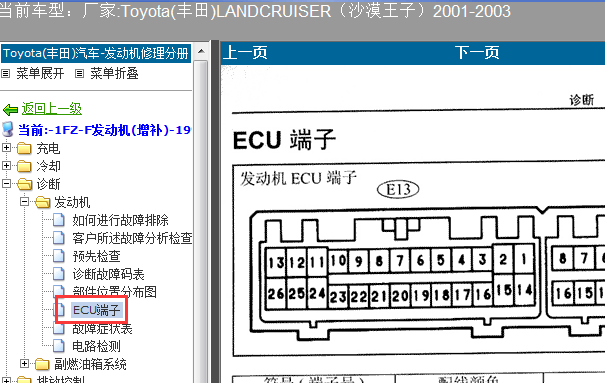Open 如何进行故障排除 document
This screenshot has height=383, width=605.
coord(120,220)
